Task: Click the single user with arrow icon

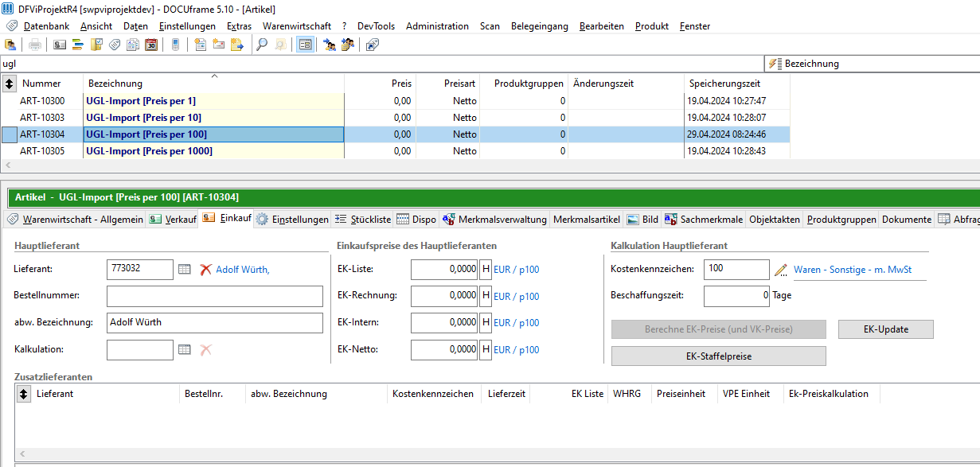Action: click(x=330, y=45)
